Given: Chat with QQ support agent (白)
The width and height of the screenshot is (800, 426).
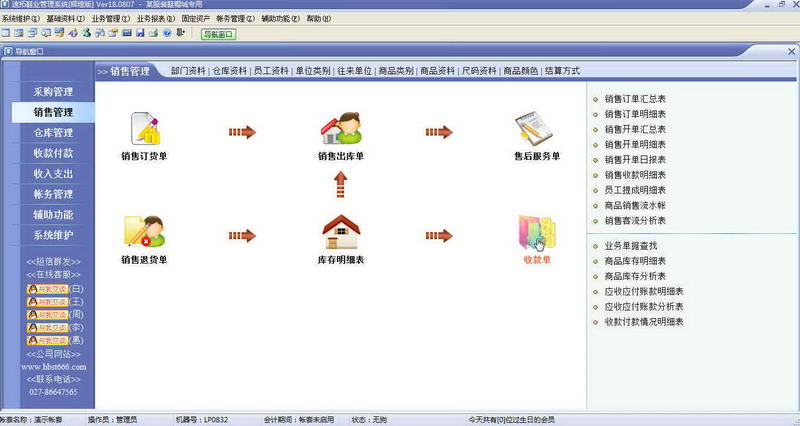Looking at the screenshot, I should coord(47,289).
